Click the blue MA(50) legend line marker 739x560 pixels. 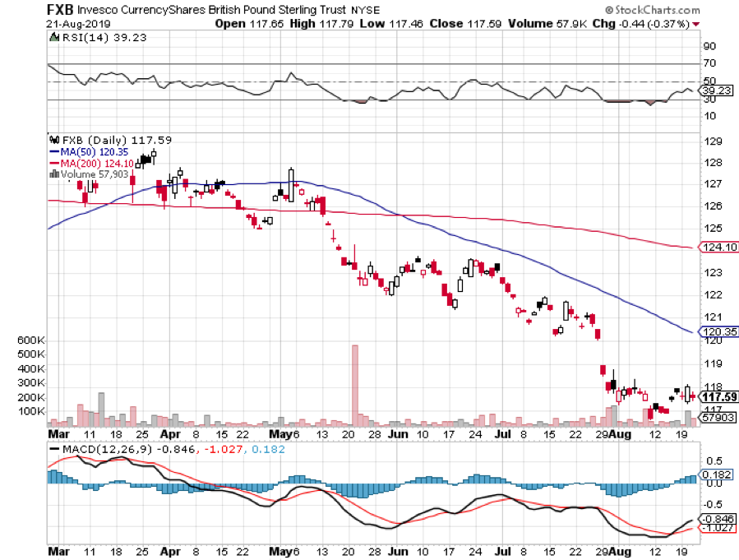pos(56,151)
